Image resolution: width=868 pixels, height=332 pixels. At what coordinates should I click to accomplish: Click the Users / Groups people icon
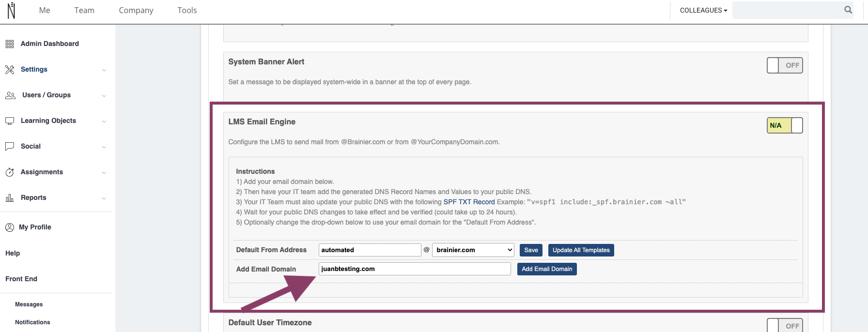10,95
